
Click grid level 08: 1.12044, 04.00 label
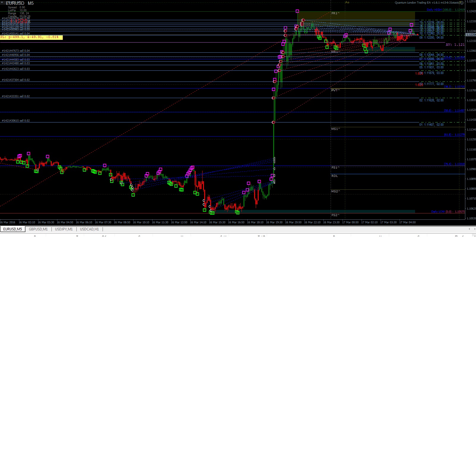coord(431,55)
